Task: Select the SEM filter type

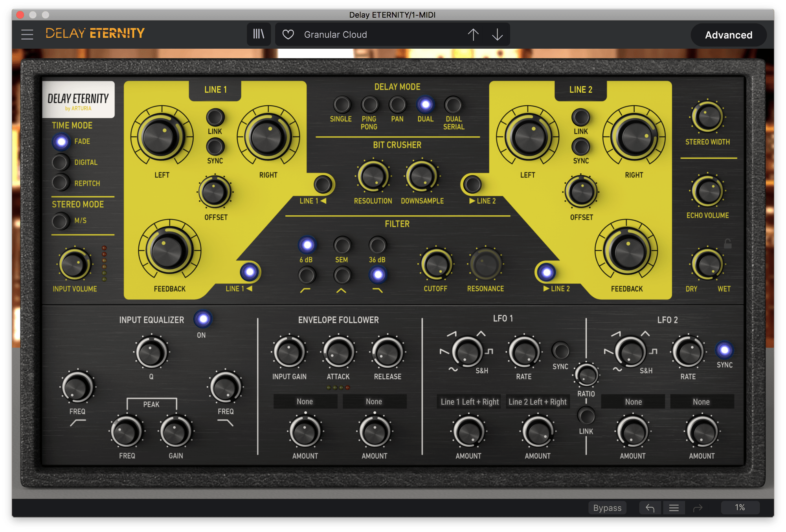Action: pos(342,244)
